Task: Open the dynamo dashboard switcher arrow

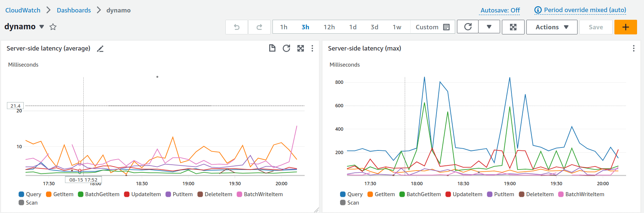Action: tap(42, 27)
